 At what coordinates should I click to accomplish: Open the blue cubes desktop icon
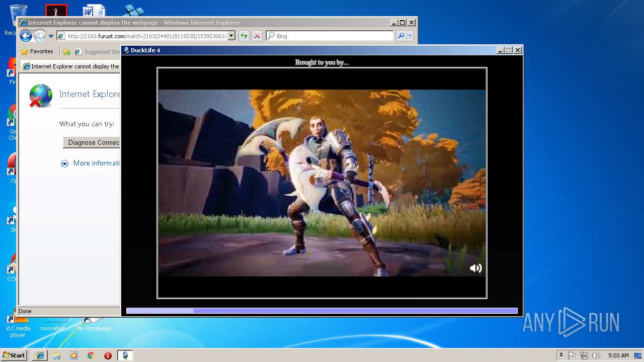point(134,11)
